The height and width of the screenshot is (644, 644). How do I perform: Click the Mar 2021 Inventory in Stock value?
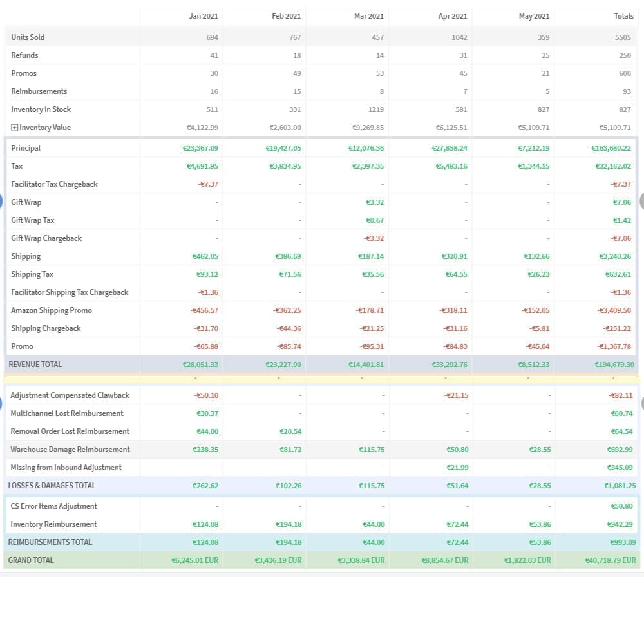[x=376, y=109]
